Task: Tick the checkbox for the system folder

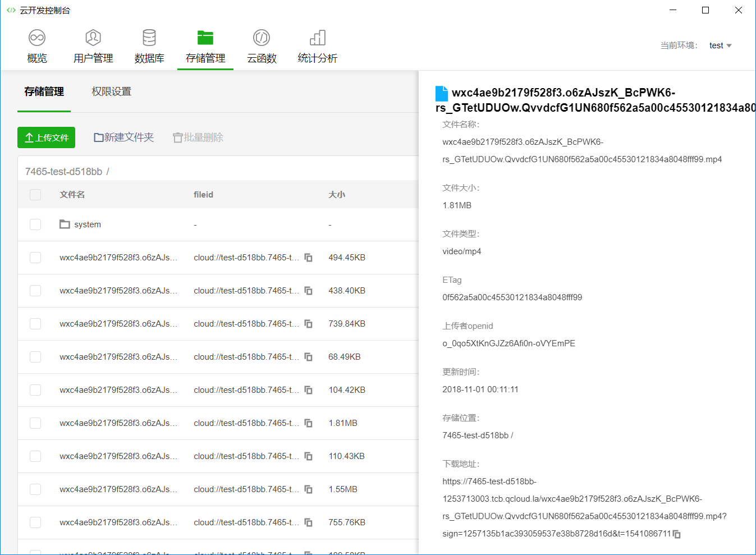Action: 35,224
